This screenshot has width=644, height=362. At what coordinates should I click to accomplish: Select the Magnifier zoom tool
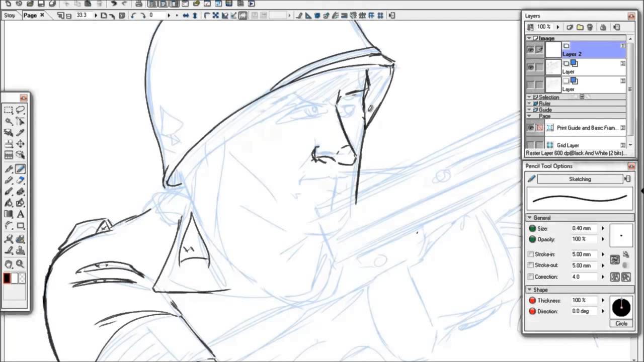(x=21, y=263)
